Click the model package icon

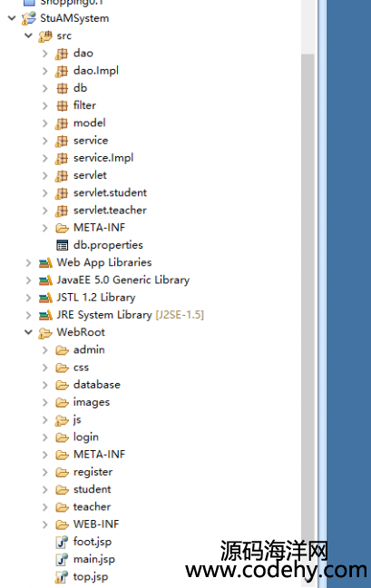tap(62, 123)
